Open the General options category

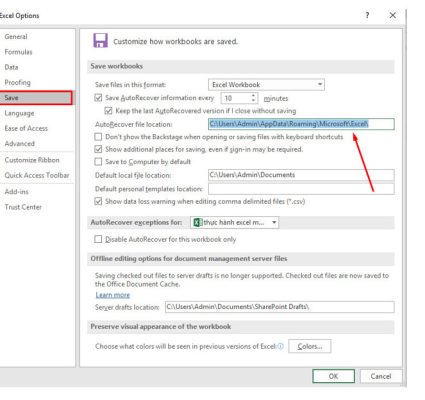(16, 37)
